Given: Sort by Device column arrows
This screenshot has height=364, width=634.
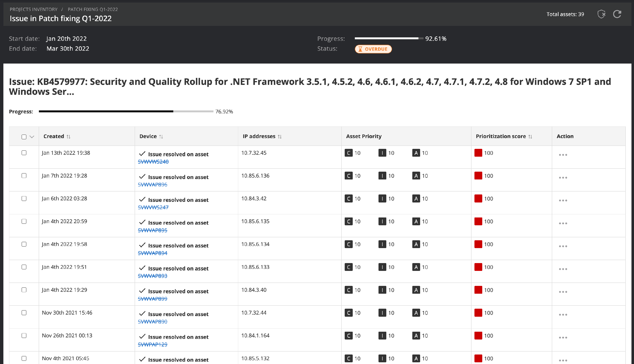Looking at the screenshot, I should 161,136.
